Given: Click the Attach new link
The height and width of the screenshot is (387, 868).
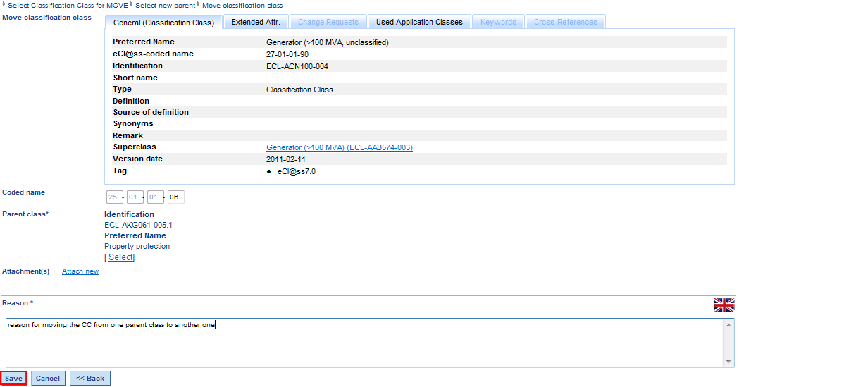Looking at the screenshot, I should 80,271.
